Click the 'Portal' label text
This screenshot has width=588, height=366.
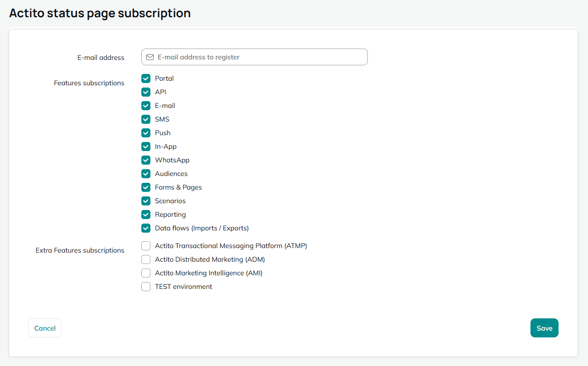164,78
